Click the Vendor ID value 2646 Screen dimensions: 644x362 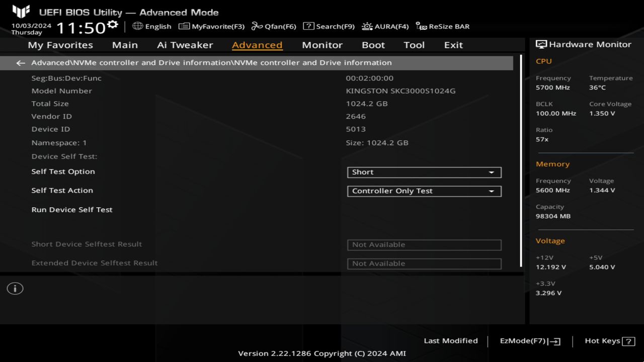[356, 116]
